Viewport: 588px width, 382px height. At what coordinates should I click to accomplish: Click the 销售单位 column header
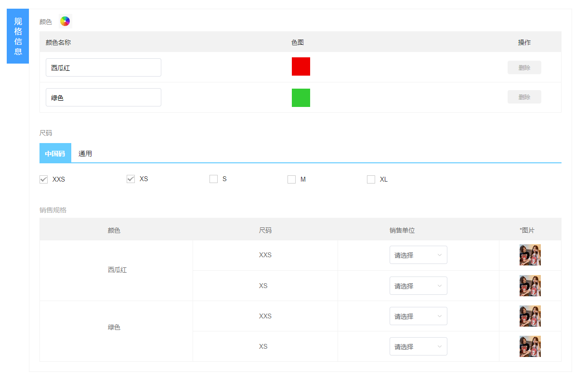click(x=402, y=230)
